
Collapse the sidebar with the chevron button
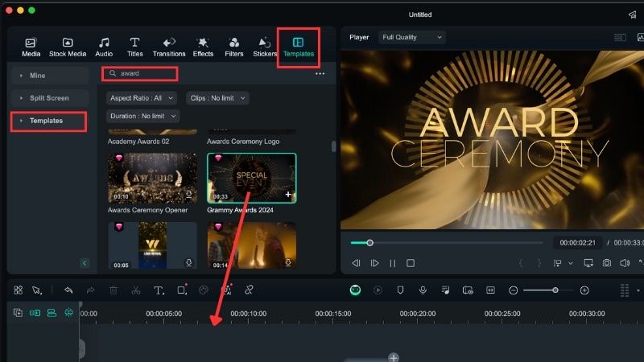[85, 263]
